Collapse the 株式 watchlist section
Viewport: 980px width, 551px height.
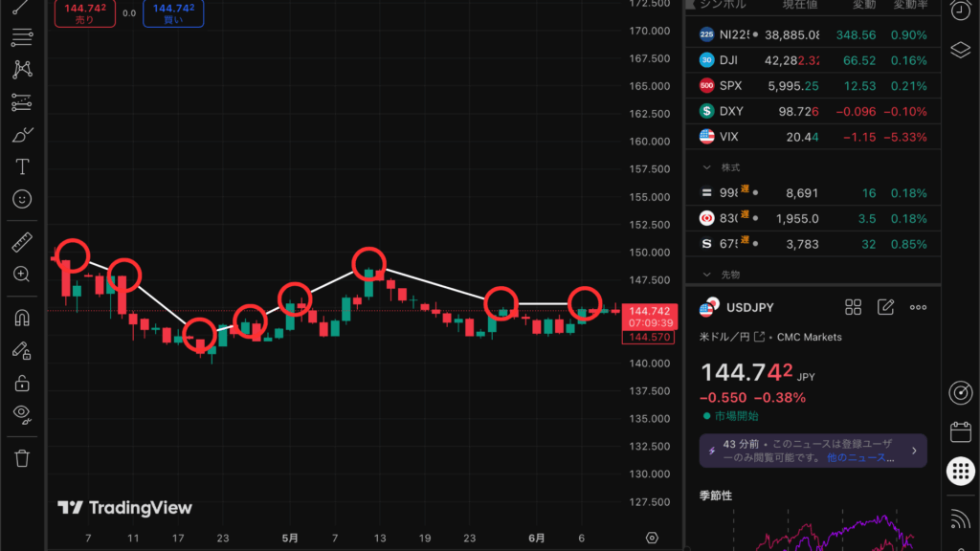click(x=707, y=167)
